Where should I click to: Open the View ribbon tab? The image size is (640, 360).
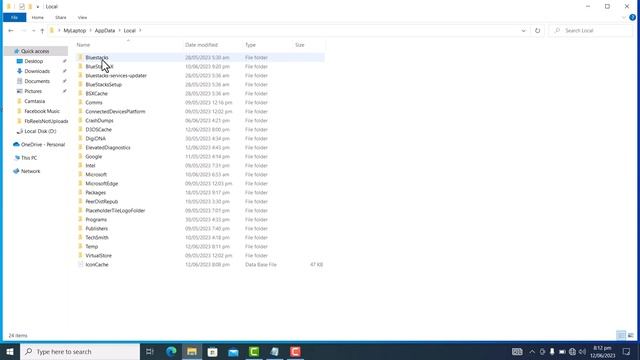[82, 18]
